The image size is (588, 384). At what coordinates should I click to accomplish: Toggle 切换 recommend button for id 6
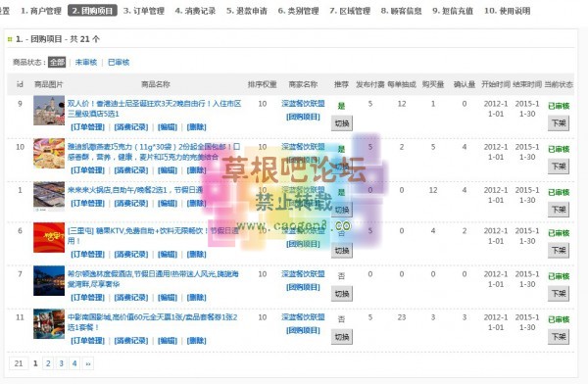tap(342, 251)
